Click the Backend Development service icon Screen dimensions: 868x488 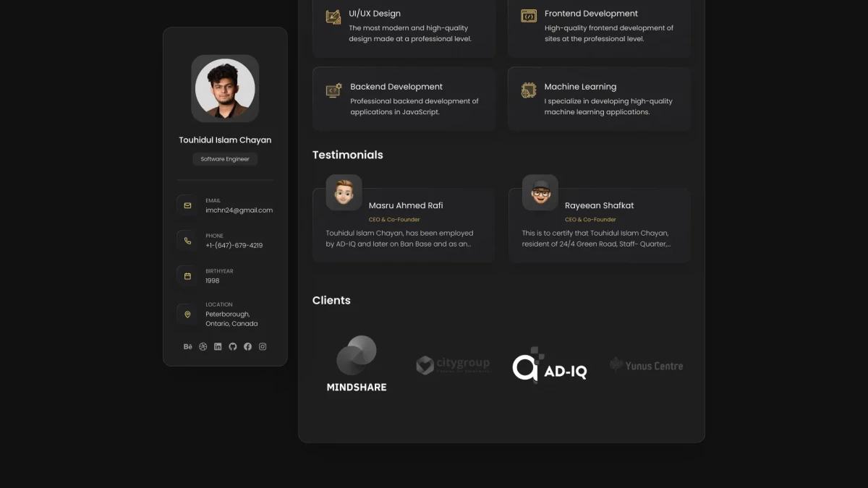[x=333, y=90]
